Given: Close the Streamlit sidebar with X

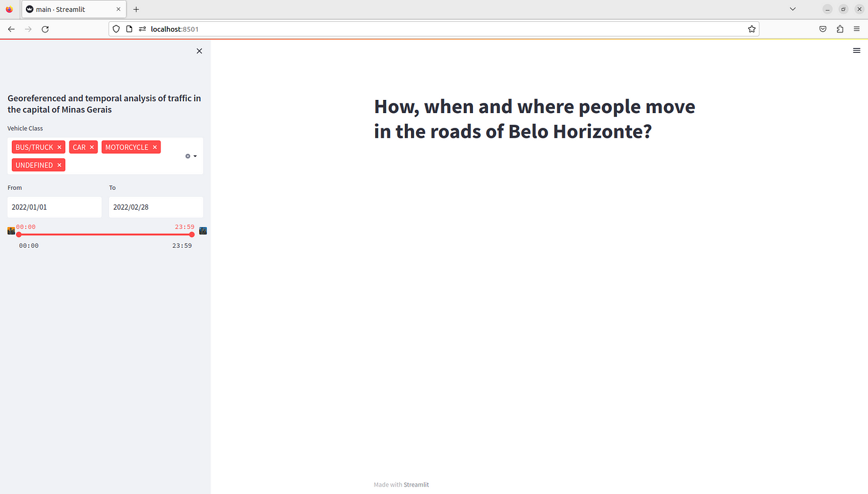Looking at the screenshot, I should point(199,51).
